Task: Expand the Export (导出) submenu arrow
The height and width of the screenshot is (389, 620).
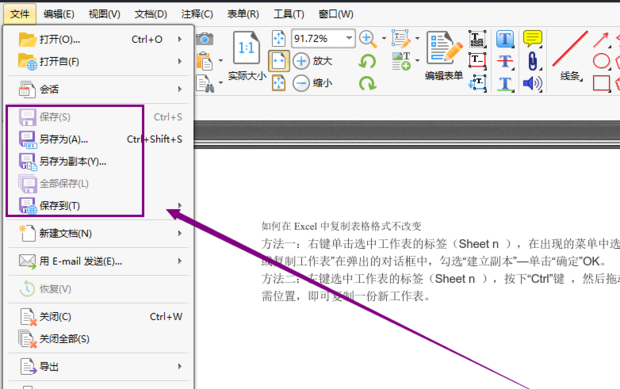Action: coord(180,366)
